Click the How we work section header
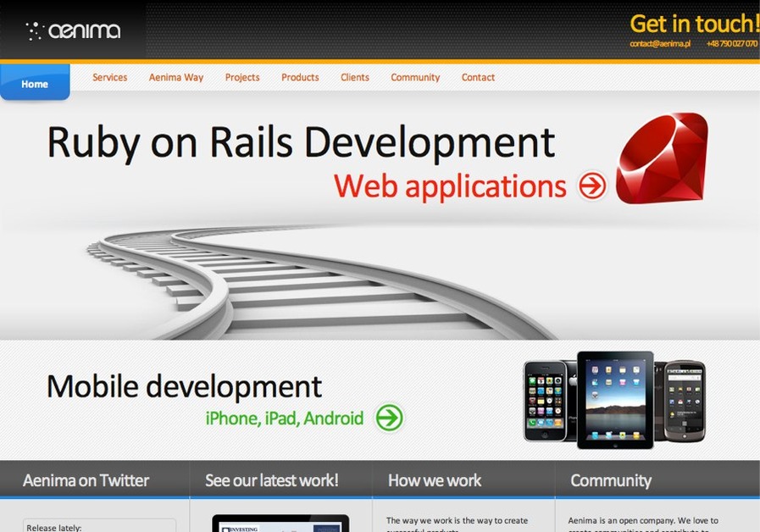This screenshot has width=760, height=532. pyautogui.click(x=435, y=480)
